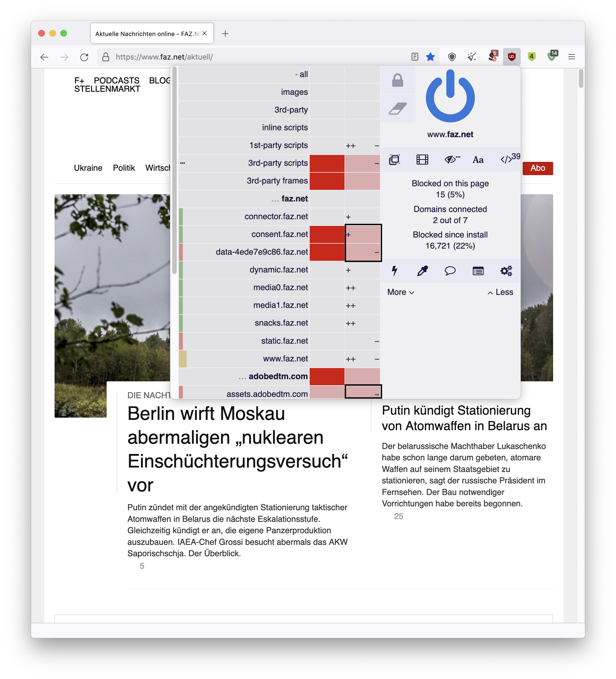Expand the faz.net domain group row

[x=244, y=199]
